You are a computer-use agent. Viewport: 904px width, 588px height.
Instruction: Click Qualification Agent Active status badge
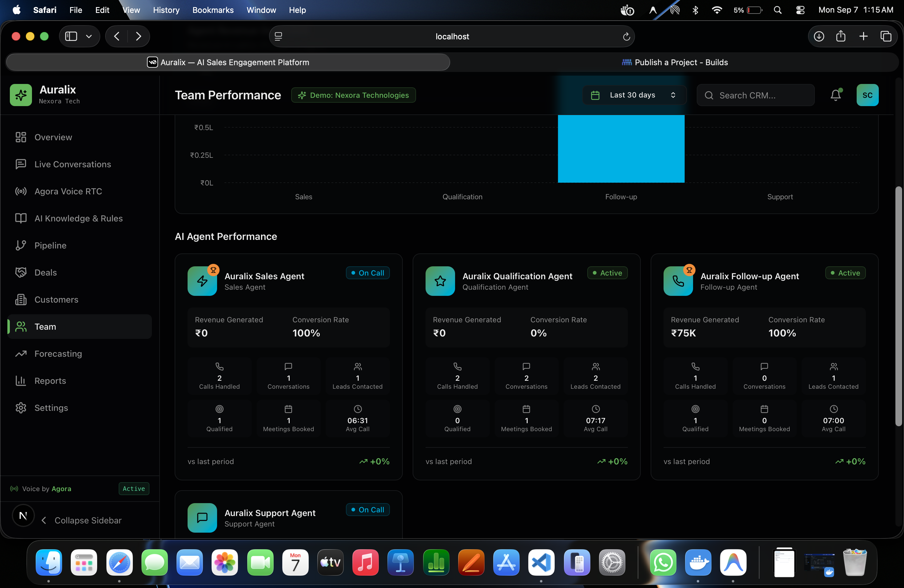point(607,273)
